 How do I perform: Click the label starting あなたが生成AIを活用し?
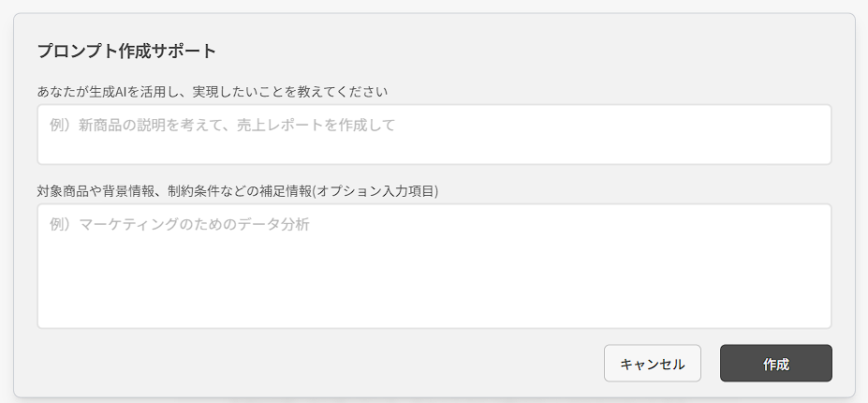[x=213, y=92]
